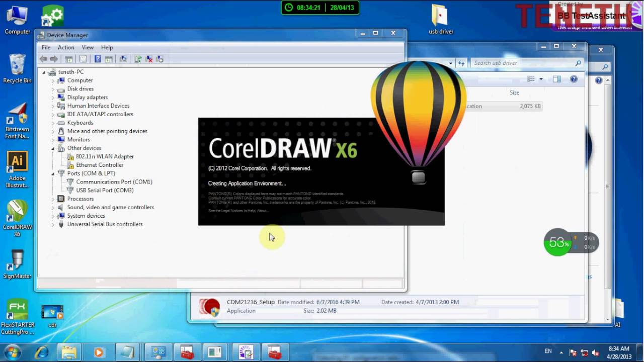Click the change view icon in Explorer window
This screenshot has width=644, height=362.
click(531, 79)
